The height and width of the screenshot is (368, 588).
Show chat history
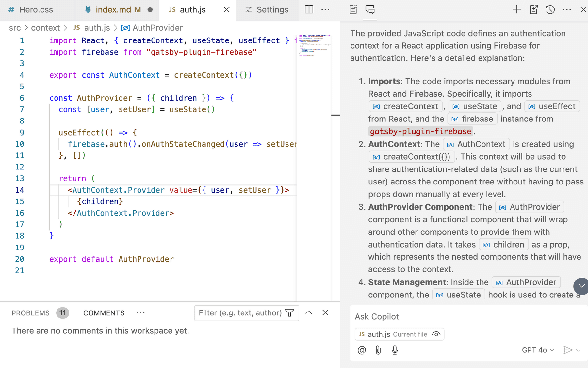click(x=550, y=9)
